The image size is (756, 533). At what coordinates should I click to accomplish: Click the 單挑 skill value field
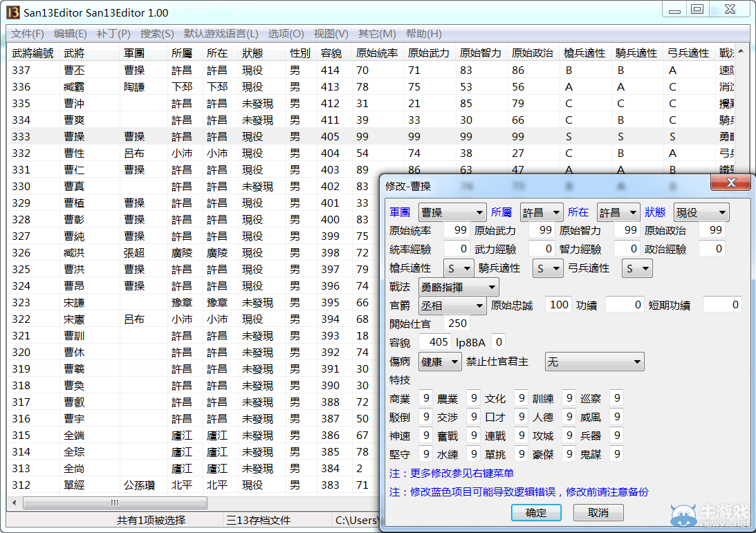coord(522,453)
